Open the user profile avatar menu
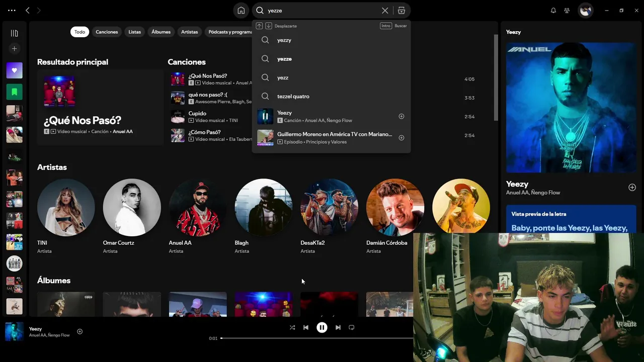Viewport: 644px width, 362px height. 585,10
